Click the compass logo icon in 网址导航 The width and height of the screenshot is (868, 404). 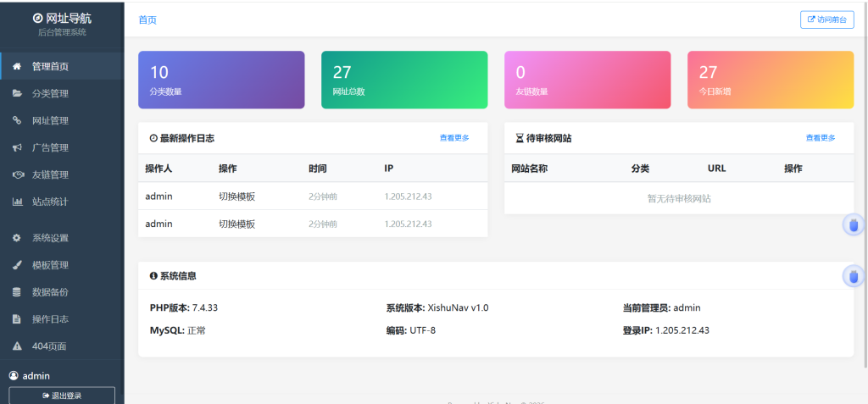37,19
